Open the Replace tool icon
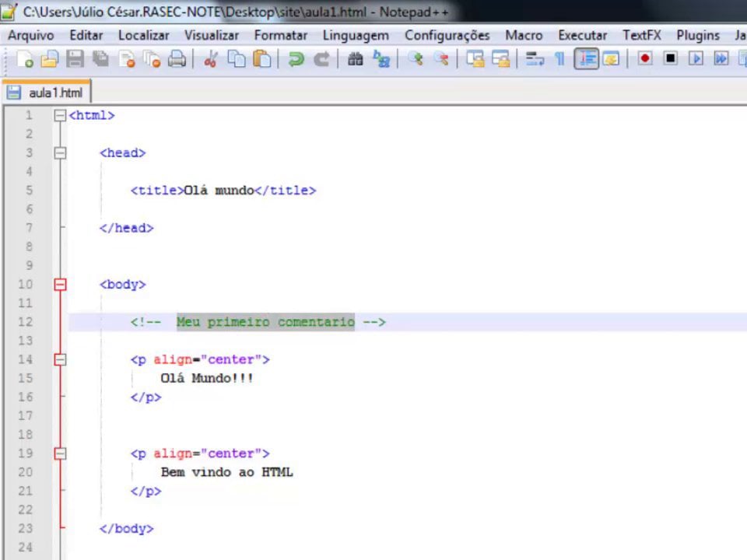 pos(381,60)
